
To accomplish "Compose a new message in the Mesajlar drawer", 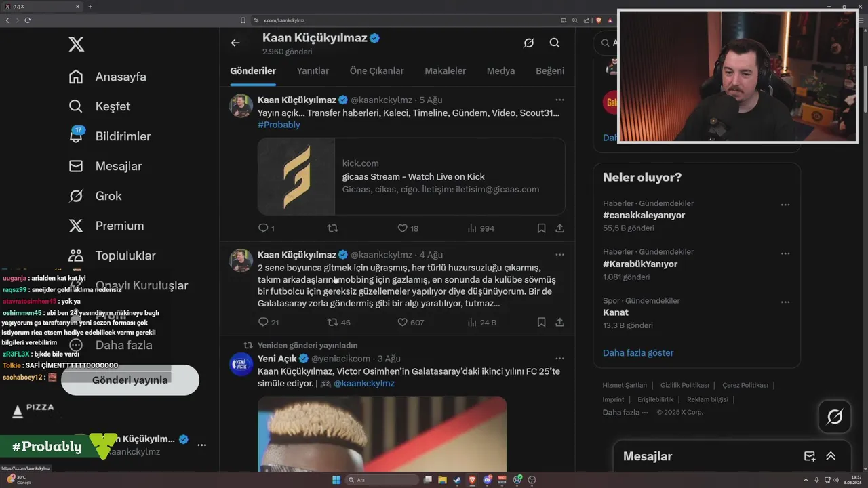I will 810,456.
